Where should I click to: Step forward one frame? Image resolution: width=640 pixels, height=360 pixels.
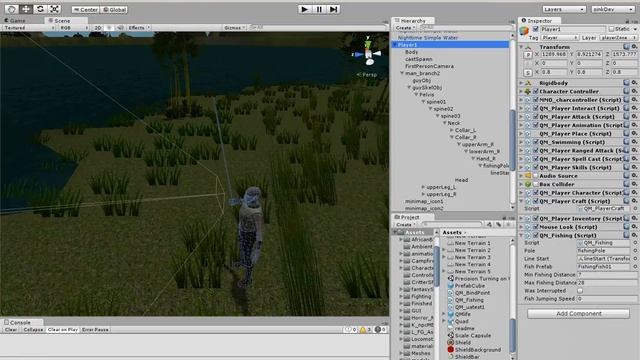(x=333, y=9)
